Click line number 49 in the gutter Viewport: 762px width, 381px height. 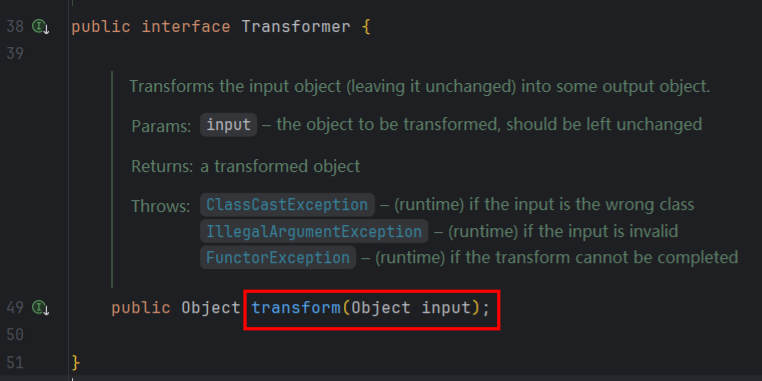click(x=15, y=308)
